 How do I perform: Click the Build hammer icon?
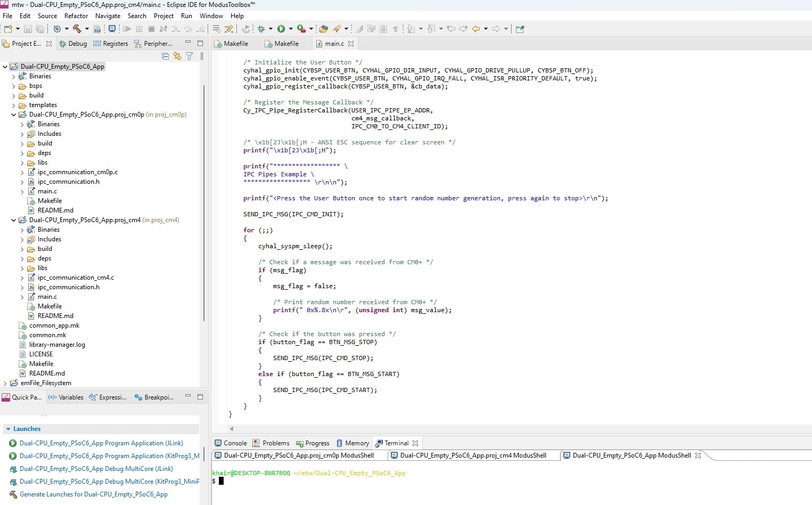tap(77, 29)
